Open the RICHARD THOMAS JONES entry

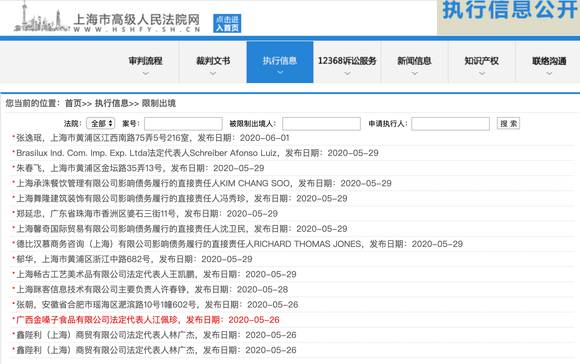click(239, 244)
